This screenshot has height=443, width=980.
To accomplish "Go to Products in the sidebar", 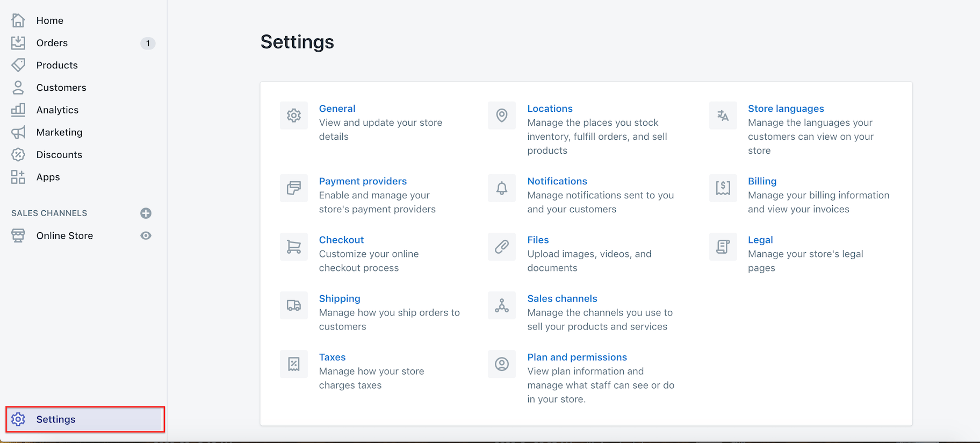I will pyautogui.click(x=57, y=65).
